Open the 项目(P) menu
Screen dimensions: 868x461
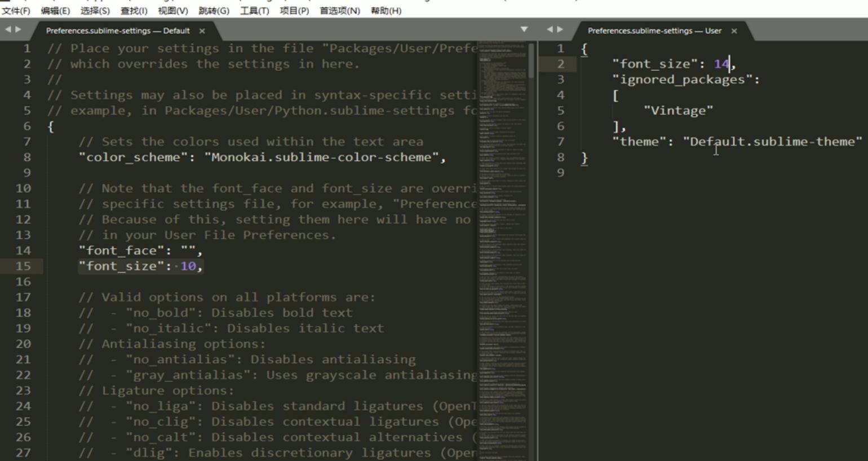coord(294,11)
